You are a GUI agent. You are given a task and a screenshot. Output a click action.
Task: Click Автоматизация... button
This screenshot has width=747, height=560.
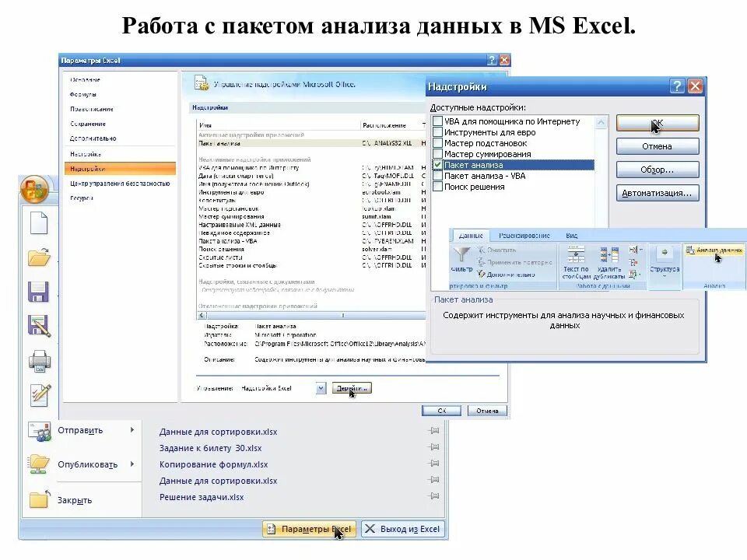click(x=658, y=193)
